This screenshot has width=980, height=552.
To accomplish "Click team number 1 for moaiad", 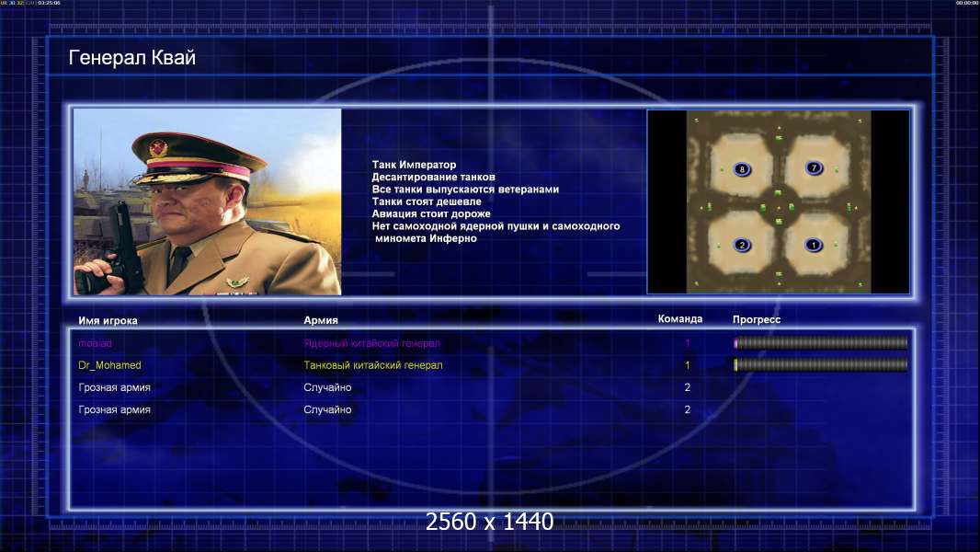I will [x=688, y=343].
